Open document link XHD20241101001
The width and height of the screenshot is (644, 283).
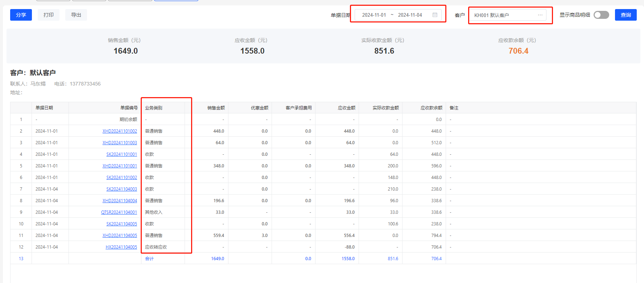120,166
